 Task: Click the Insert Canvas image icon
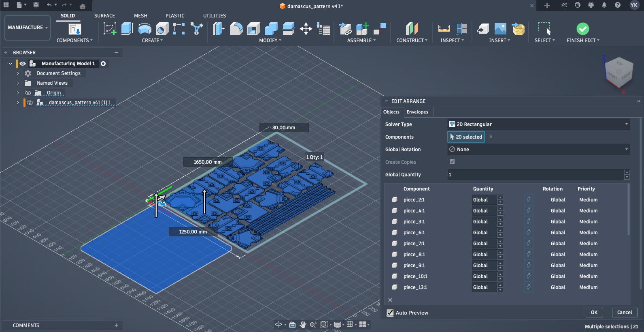(500, 29)
